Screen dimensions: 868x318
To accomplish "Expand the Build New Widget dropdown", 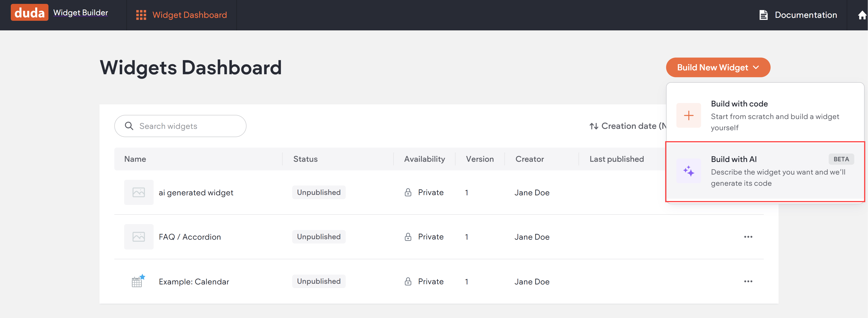I will [x=718, y=68].
